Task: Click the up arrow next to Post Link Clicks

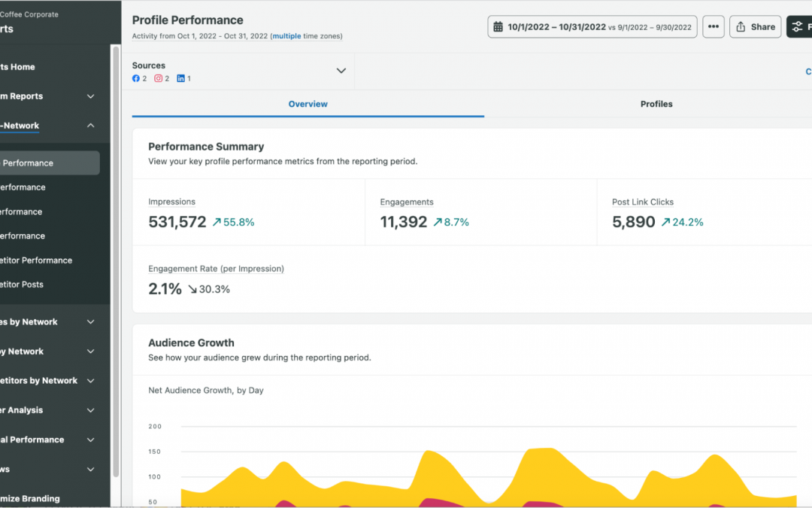Action: click(665, 223)
